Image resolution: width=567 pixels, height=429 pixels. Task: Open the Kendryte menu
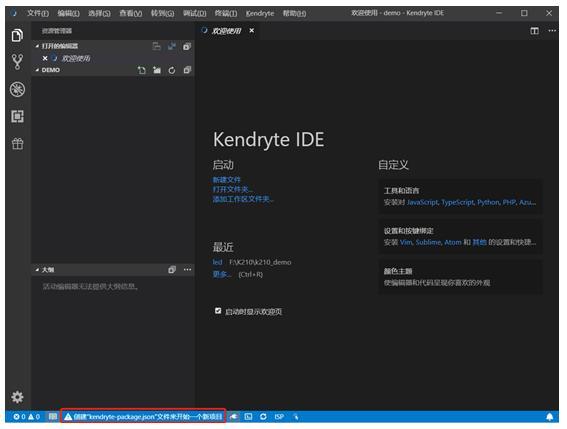[x=260, y=13]
